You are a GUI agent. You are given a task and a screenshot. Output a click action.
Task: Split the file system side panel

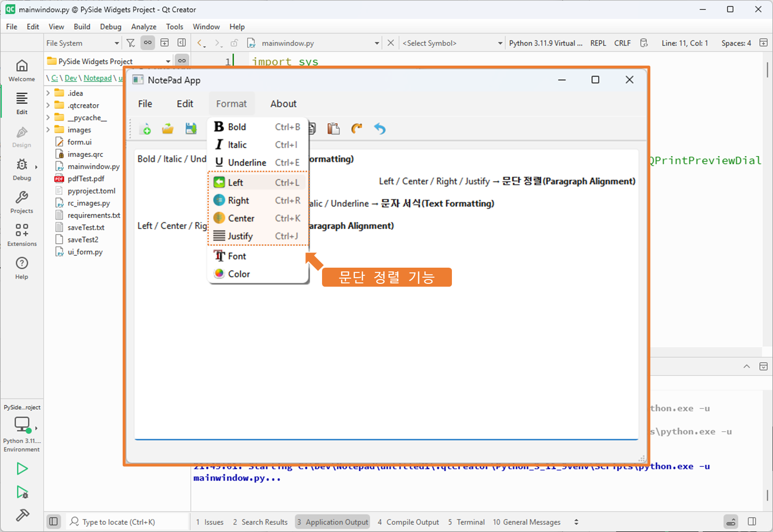(x=165, y=43)
